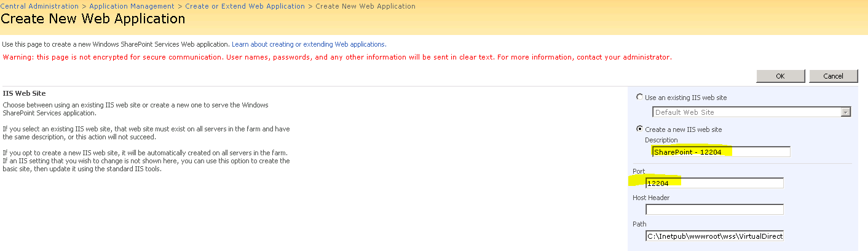
Task: Click the Path label
Action: [x=639, y=224]
